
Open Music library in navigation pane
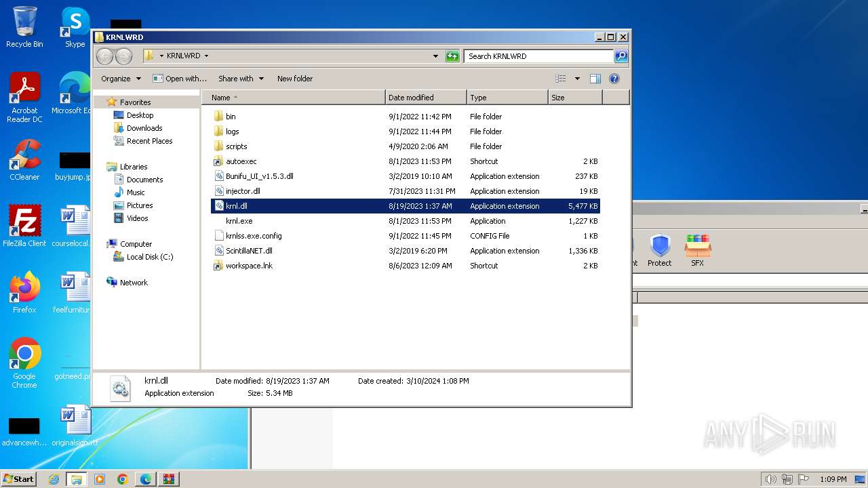point(136,192)
